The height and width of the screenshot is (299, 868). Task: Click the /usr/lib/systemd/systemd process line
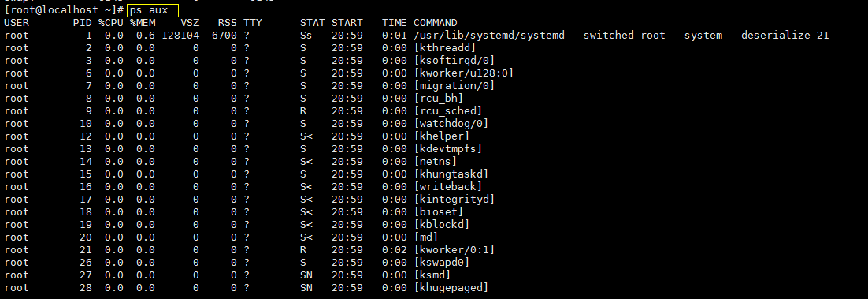coord(417,36)
